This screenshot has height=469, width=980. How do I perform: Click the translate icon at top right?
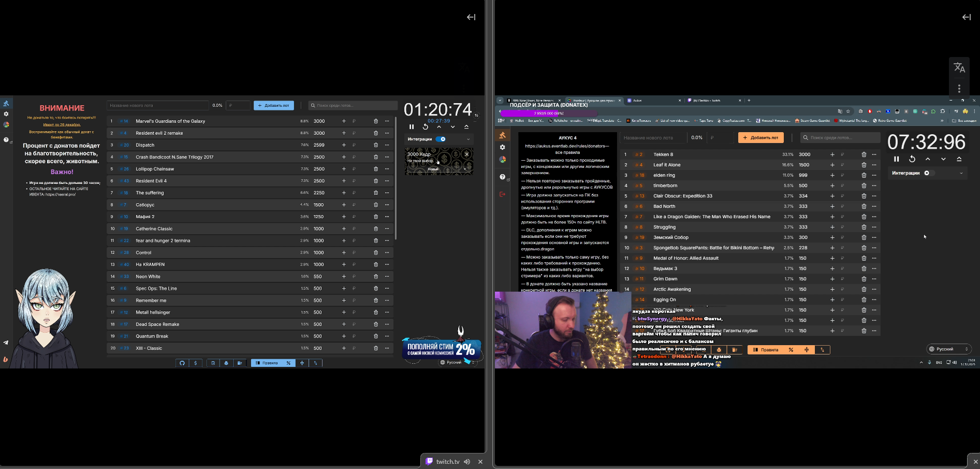tap(959, 68)
